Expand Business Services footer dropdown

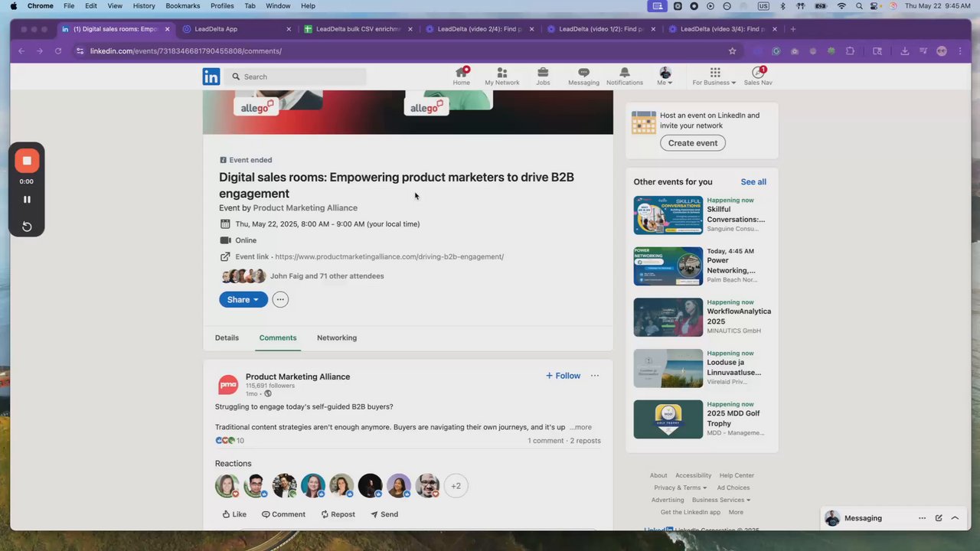(x=721, y=500)
